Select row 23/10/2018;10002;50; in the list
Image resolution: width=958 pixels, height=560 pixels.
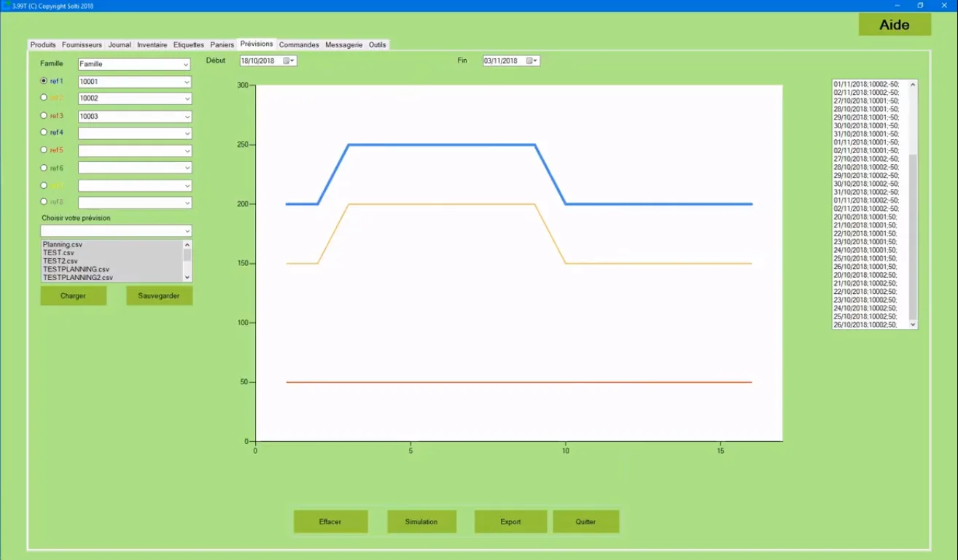coord(865,300)
